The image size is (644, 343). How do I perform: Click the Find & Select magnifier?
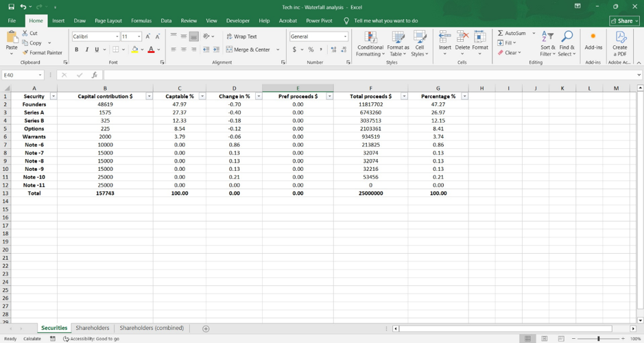tap(567, 37)
